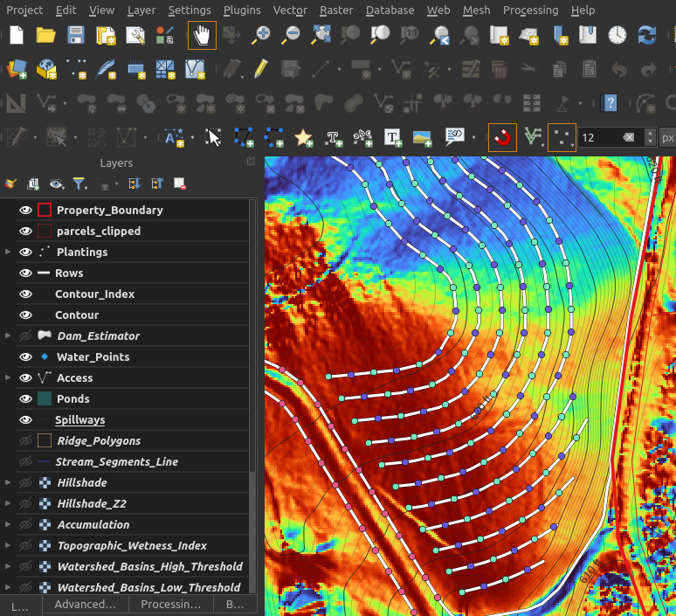Click the filter legend funnel icon
The image size is (676, 616).
tap(79, 183)
